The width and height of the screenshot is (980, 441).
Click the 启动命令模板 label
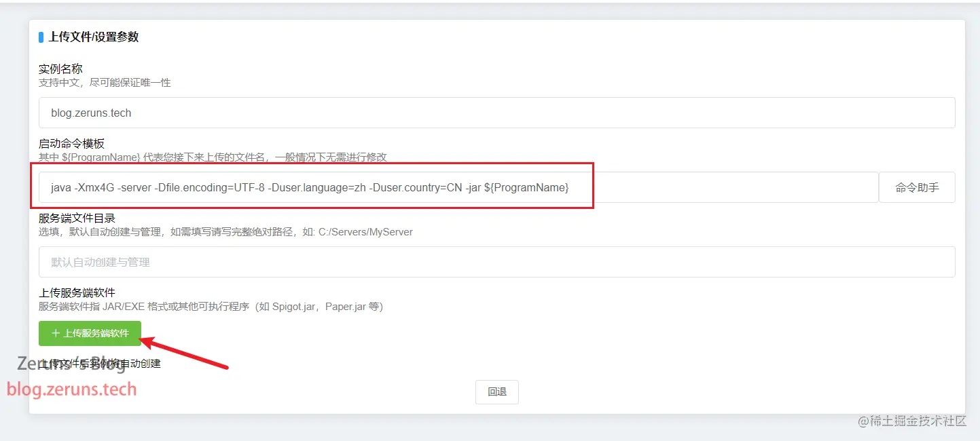[71, 144]
